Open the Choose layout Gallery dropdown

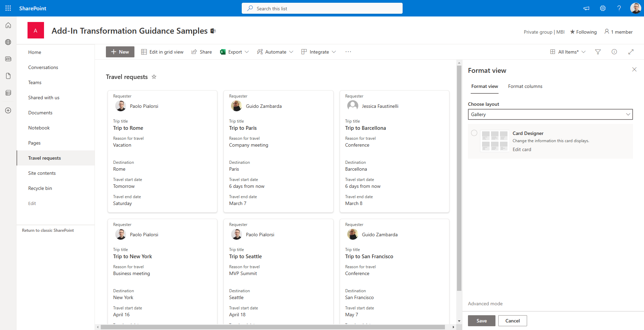coord(550,114)
